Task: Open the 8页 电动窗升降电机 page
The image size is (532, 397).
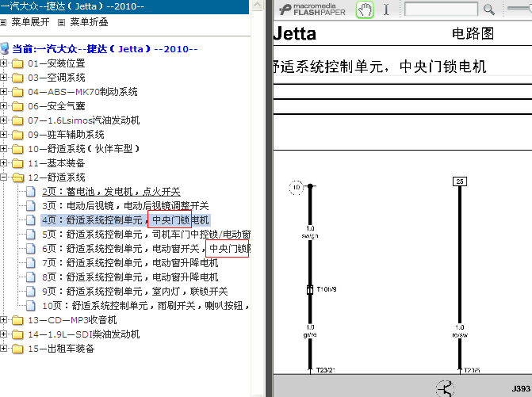Action: pos(130,277)
